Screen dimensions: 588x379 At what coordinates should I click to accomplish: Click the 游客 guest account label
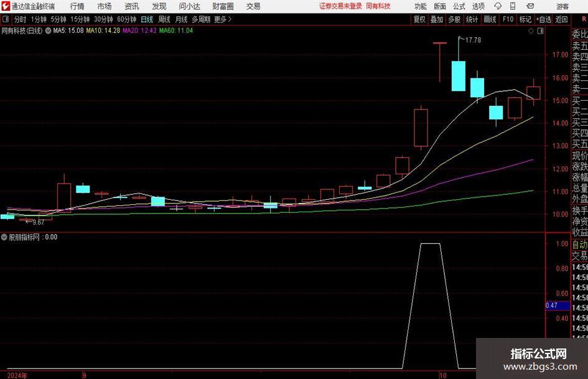pyautogui.click(x=562, y=6)
